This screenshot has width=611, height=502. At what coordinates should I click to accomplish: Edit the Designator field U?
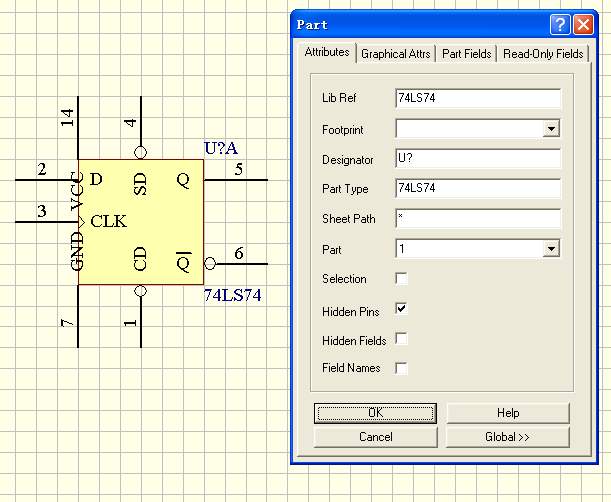pyautogui.click(x=478, y=159)
